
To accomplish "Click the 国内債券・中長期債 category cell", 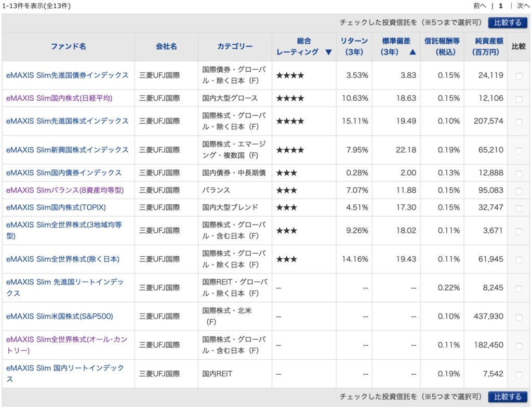I will click(x=234, y=173).
